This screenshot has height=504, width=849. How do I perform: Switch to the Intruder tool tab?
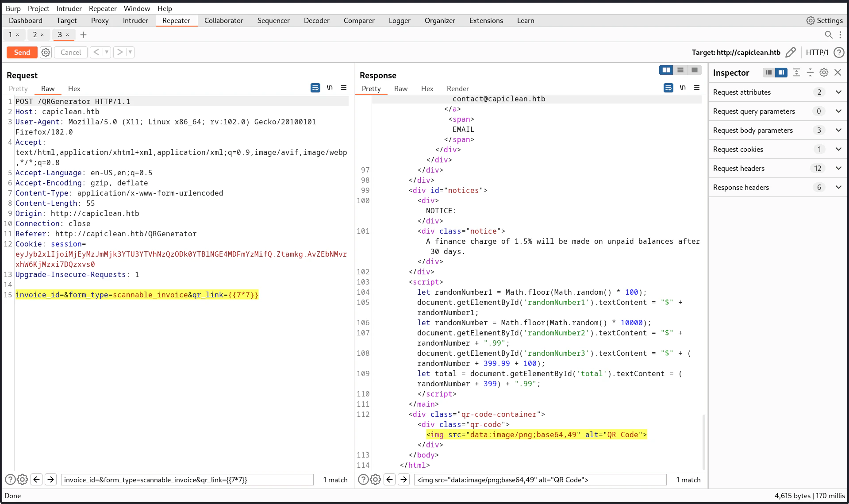(135, 20)
